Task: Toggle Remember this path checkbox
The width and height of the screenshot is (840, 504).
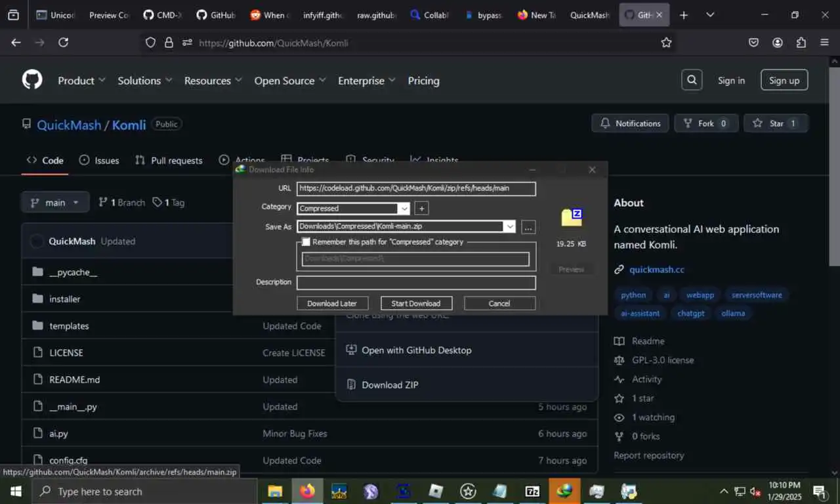Action: pos(306,241)
